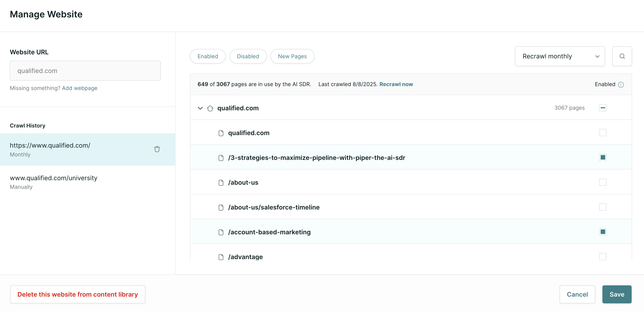
Task: Enable the /advantage checkbox
Action: 603,257
